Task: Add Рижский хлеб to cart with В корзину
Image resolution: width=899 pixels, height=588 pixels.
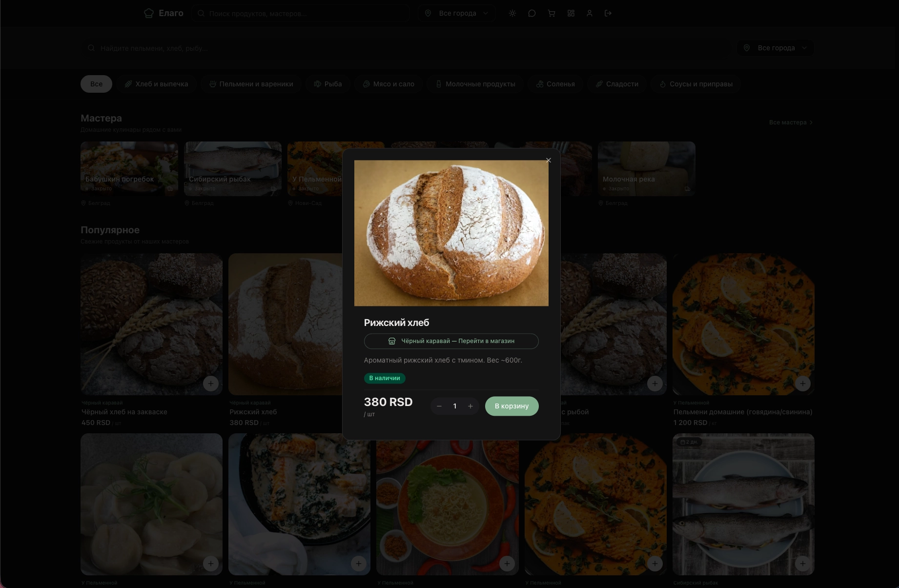Action: pyautogui.click(x=512, y=406)
